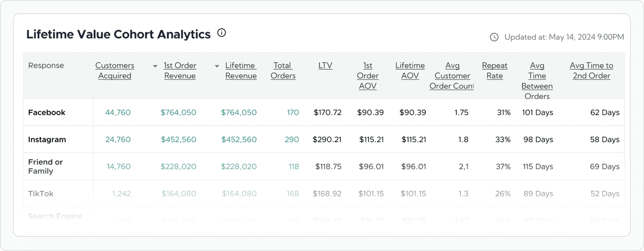Click Friend or Family order count 2,1
The height and width of the screenshot is (251, 644).
click(x=464, y=167)
